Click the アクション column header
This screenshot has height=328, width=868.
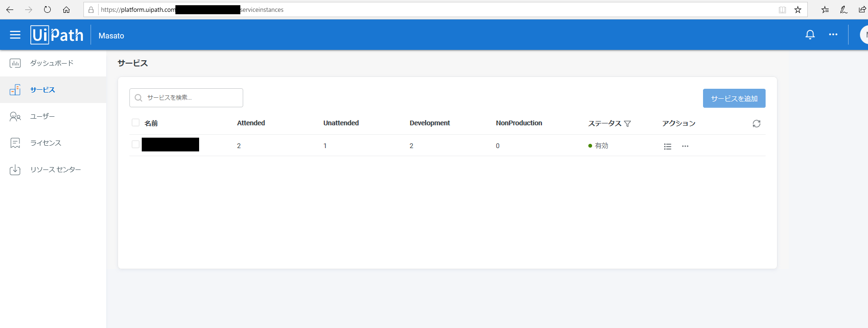[x=679, y=123]
